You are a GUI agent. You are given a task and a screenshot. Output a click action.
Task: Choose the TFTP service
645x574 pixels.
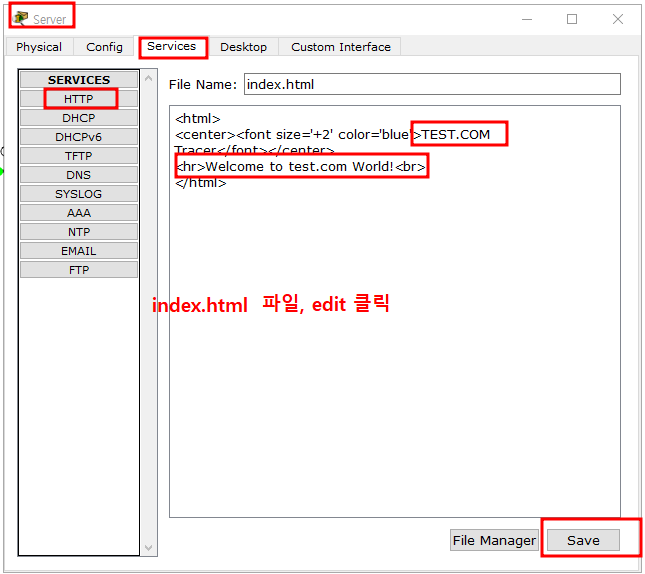pos(79,156)
